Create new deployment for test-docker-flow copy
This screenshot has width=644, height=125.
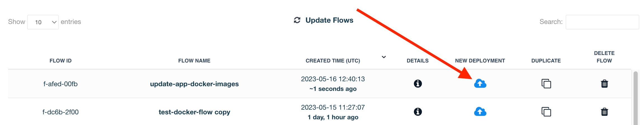coord(480,112)
